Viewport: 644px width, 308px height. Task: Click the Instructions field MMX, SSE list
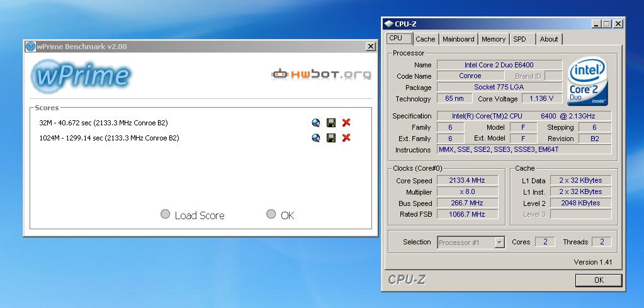[524, 149]
